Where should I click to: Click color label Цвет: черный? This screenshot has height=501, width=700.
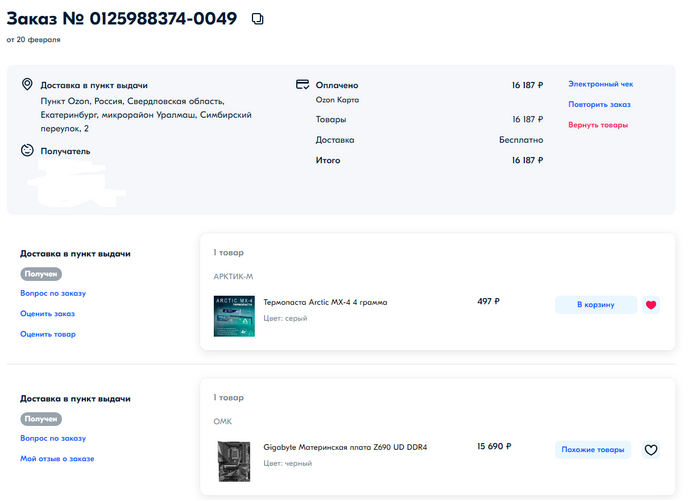pyautogui.click(x=288, y=463)
